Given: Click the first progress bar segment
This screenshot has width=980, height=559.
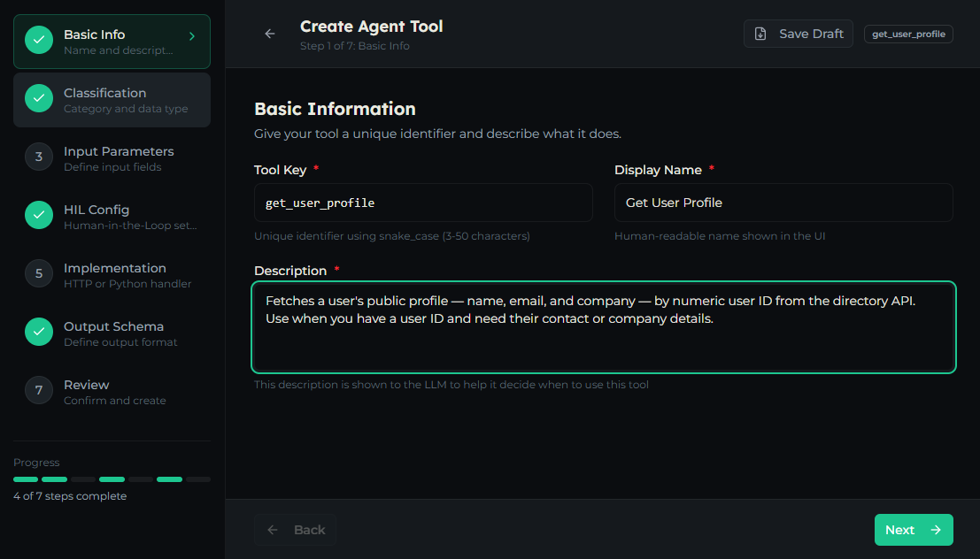Looking at the screenshot, I should point(26,479).
